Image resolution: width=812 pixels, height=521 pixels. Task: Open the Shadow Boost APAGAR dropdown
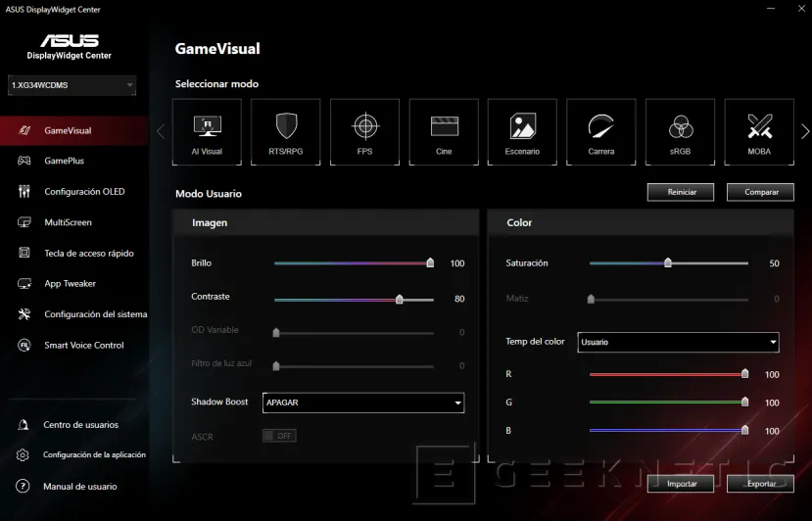click(363, 403)
